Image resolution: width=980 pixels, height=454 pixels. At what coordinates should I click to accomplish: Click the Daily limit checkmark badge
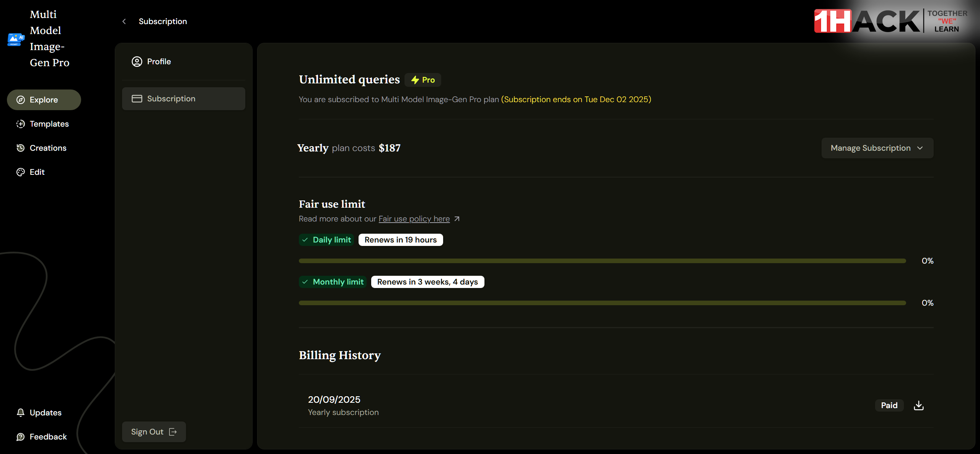tap(326, 240)
